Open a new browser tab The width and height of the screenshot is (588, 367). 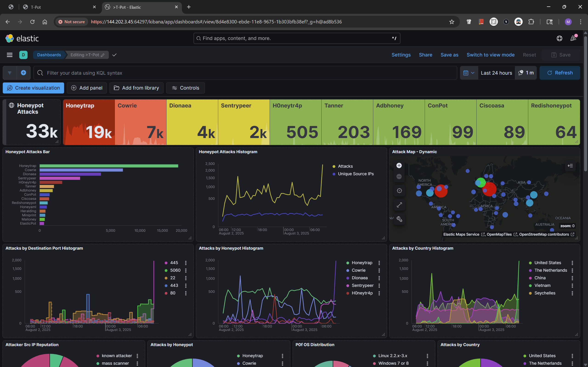click(189, 7)
